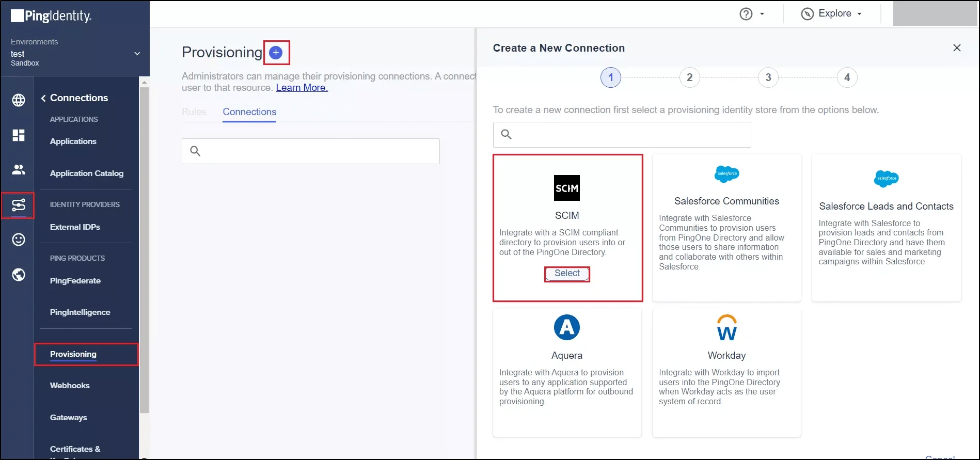Click the Connections sidebar heading text
This screenshot has width=980, height=460.
[x=79, y=98]
